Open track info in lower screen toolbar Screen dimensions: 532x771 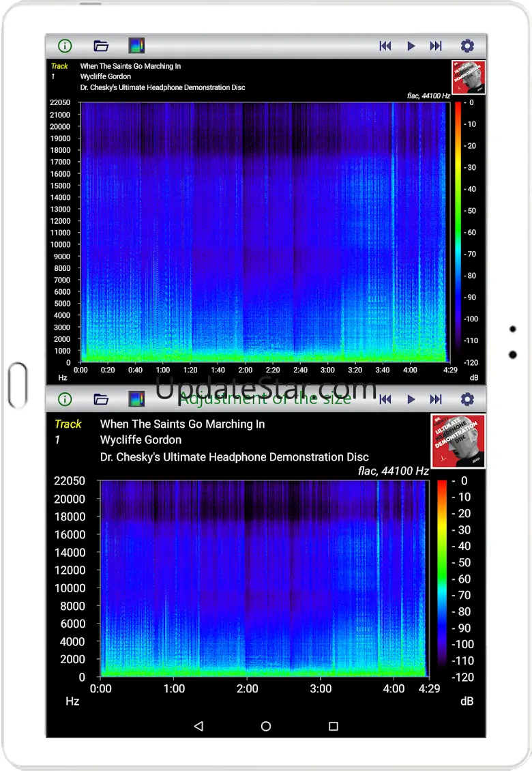[65, 398]
